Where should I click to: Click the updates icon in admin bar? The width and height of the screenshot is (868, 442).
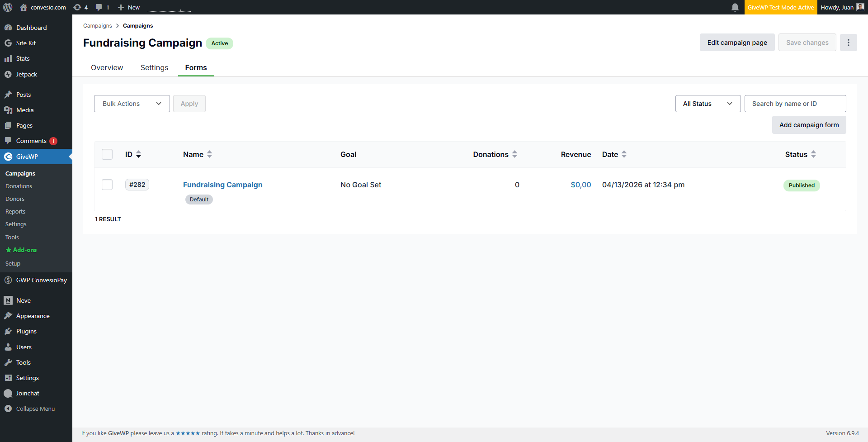click(x=78, y=7)
